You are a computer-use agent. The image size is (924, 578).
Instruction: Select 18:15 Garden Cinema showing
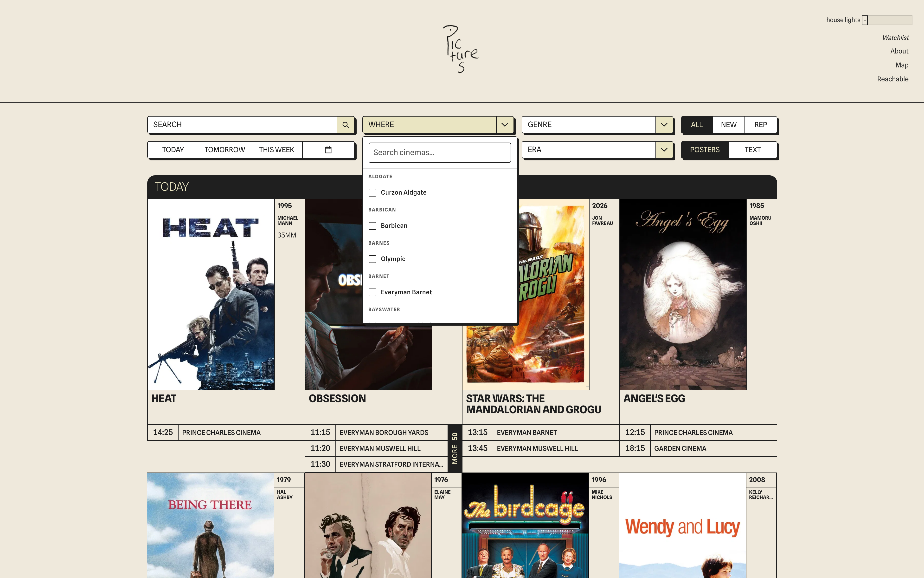pos(698,448)
